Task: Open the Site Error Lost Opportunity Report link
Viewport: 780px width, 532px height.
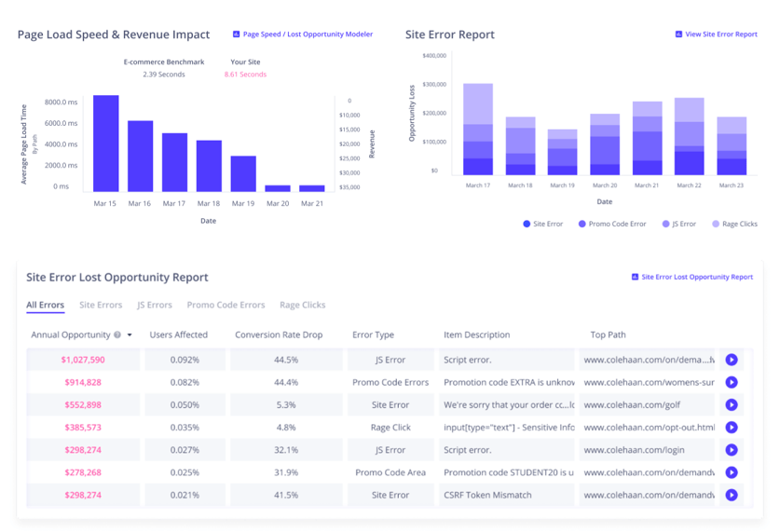Action: click(697, 277)
